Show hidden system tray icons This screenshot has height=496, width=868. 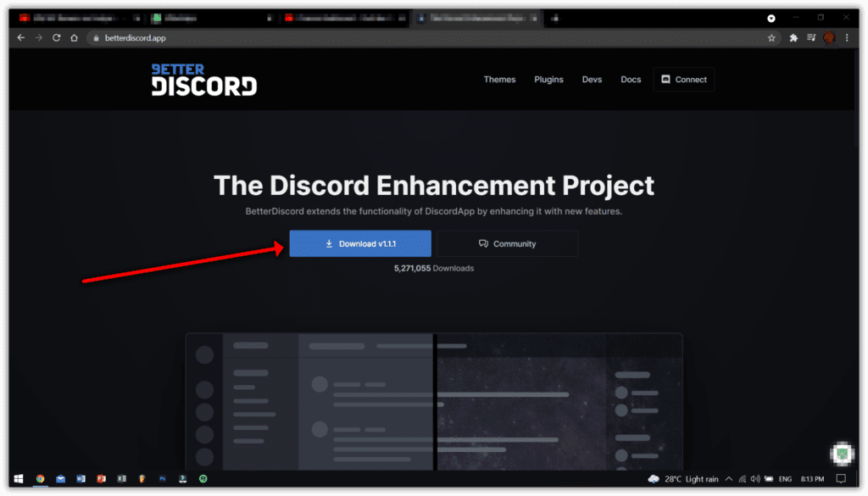point(729,479)
